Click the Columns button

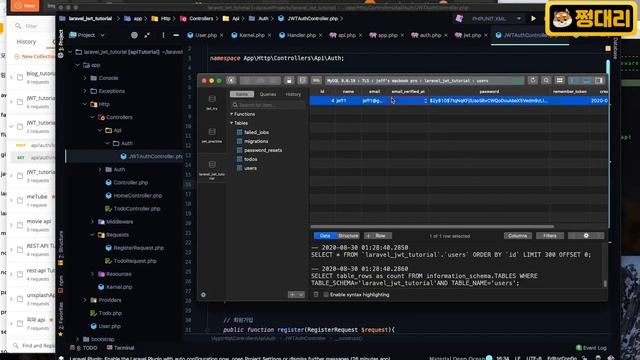(x=518, y=236)
